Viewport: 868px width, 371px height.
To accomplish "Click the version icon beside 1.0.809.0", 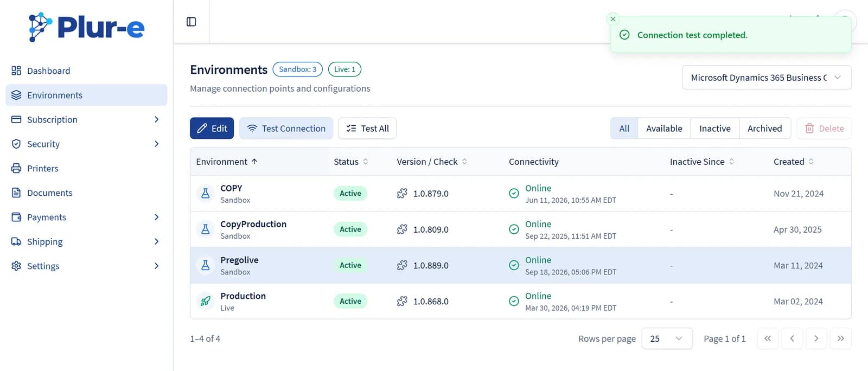I will [402, 229].
